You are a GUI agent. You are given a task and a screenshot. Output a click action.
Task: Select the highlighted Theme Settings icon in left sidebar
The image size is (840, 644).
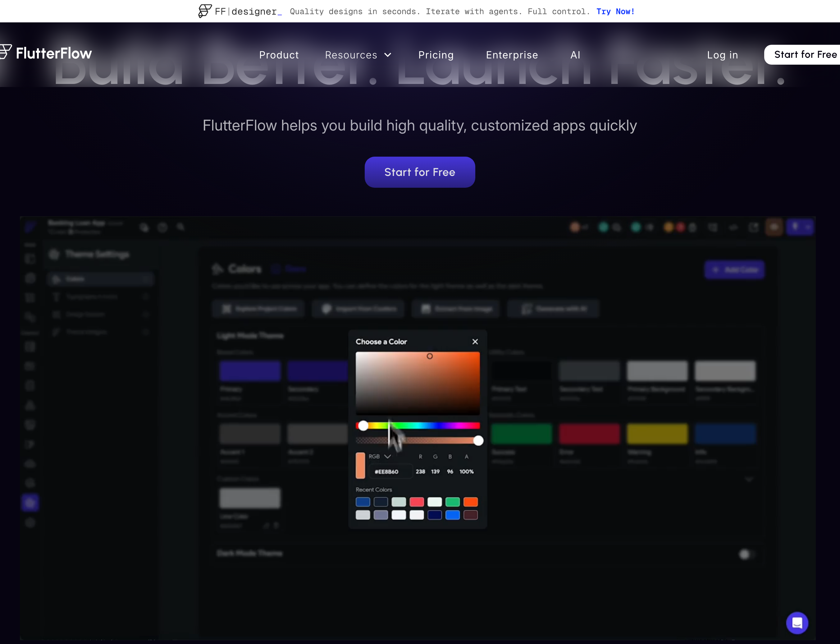coord(30,502)
